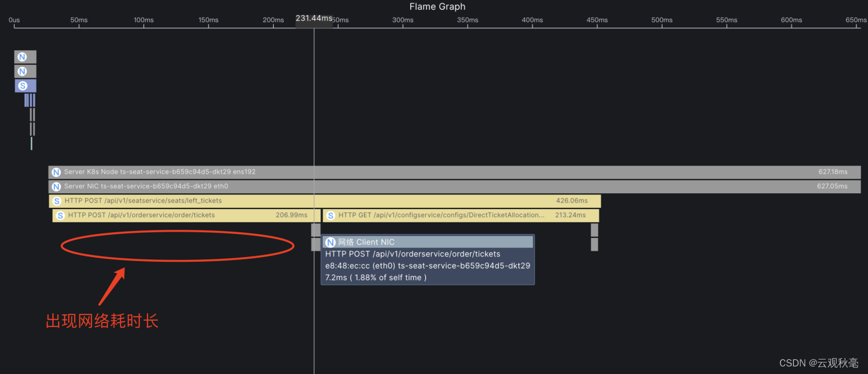
Task: Click the 600ms tick on time axis
Action: point(792,20)
